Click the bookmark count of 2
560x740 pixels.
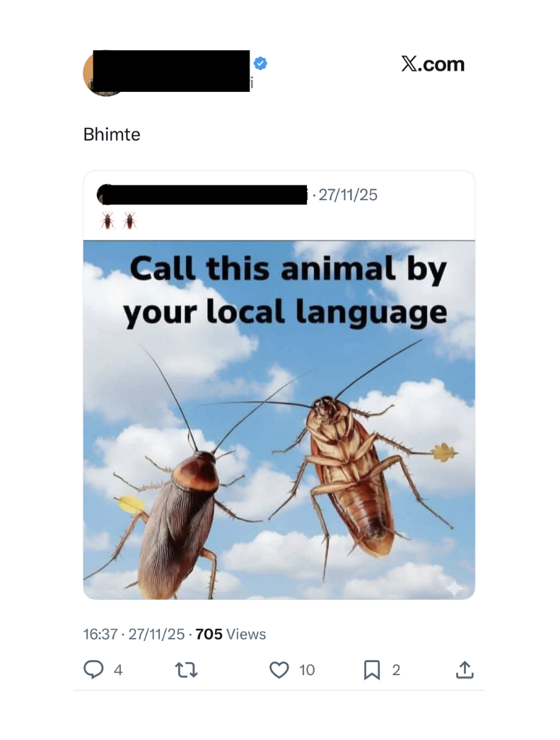click(396, 670)
